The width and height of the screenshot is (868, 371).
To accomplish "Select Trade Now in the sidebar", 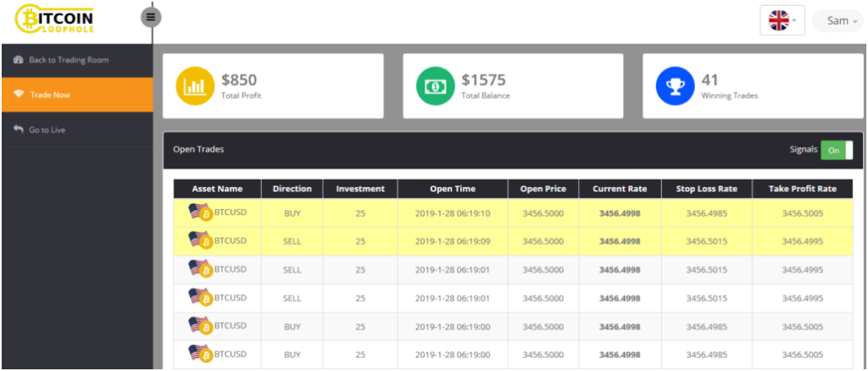I will click(x=50, y=95).
